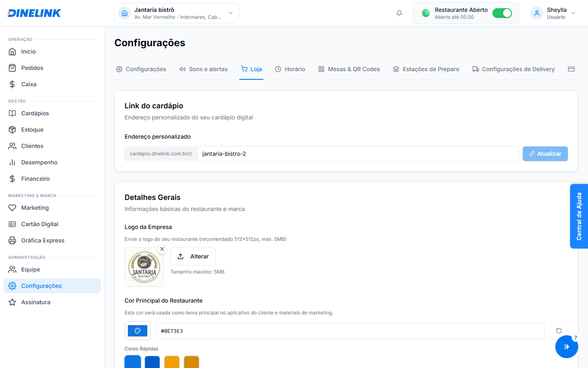Click Alterar to change the logo
This screenshot has width=588, height=368.
pos(193,256)
